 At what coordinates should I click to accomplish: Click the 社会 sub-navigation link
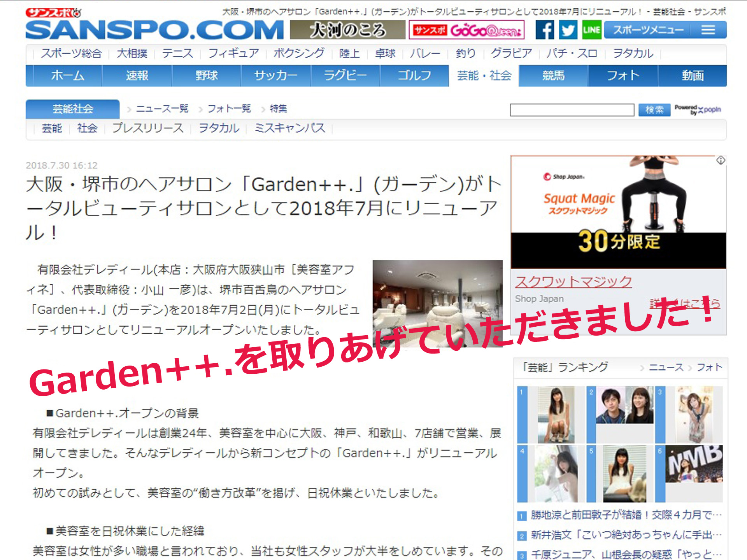click(x=87, y=128)
